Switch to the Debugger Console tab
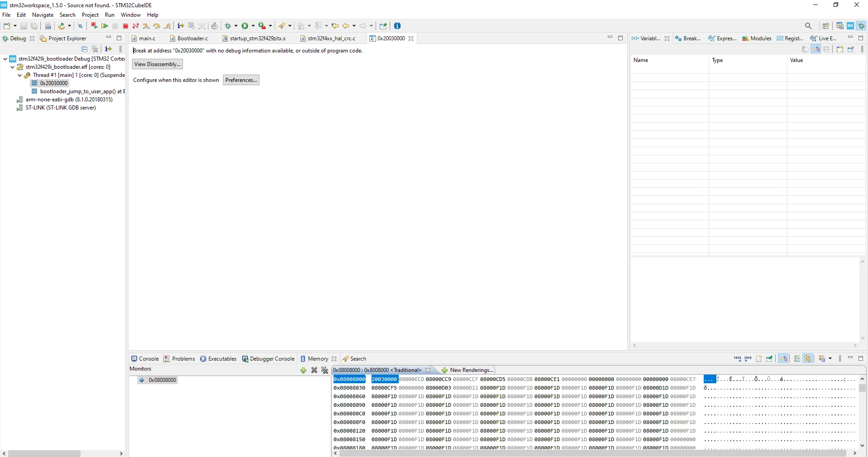The height and width of the screenshot is (457, 868). pyautogui.click(x=268, y=359)
